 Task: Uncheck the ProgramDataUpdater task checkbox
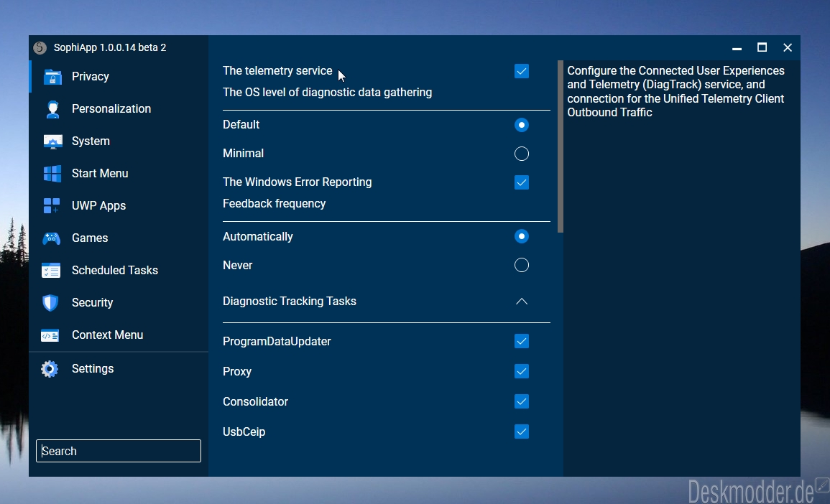522,341
